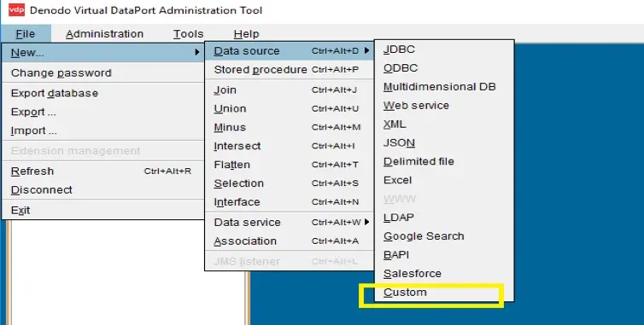Choose Interface option

(290, 202)
